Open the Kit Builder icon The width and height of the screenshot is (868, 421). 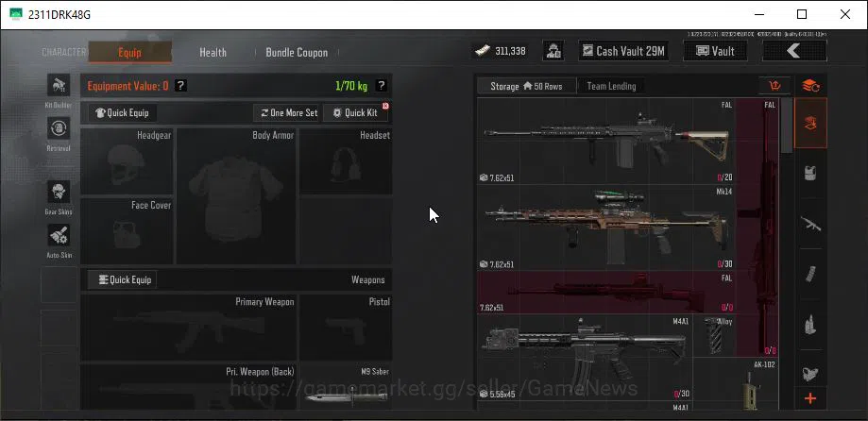59,85
